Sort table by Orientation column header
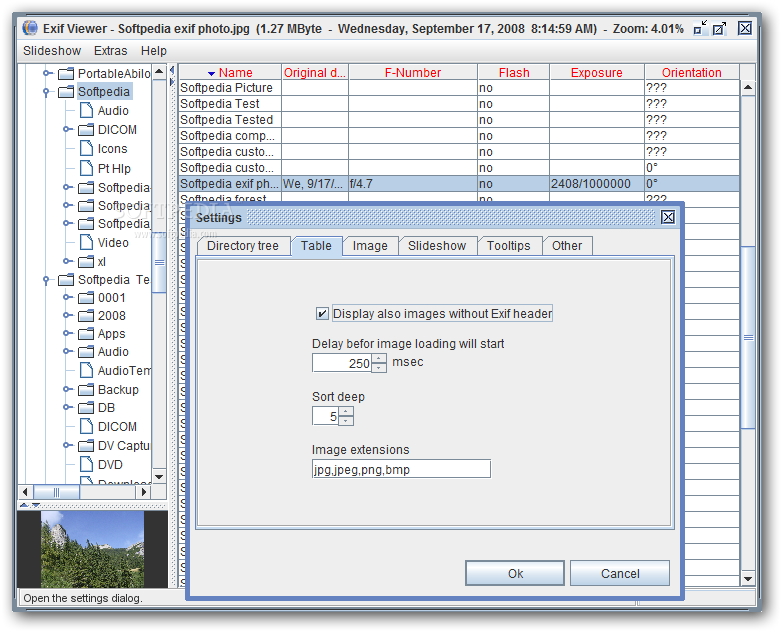The image size is (782, 632). [691, 73]
